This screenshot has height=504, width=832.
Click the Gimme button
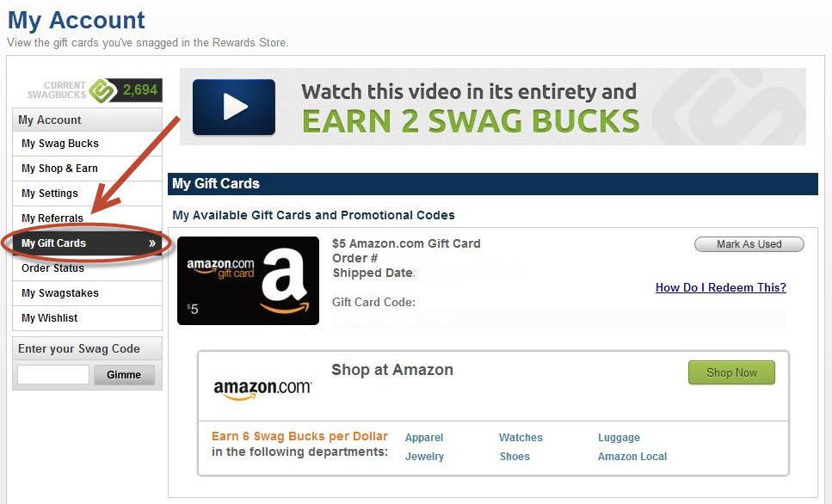click(124, 374)
